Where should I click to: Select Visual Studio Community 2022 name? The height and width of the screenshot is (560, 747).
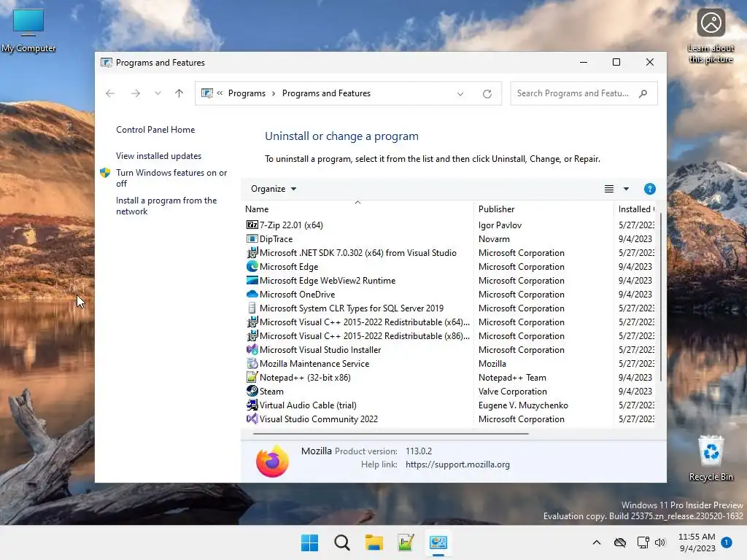click(319, 419)
